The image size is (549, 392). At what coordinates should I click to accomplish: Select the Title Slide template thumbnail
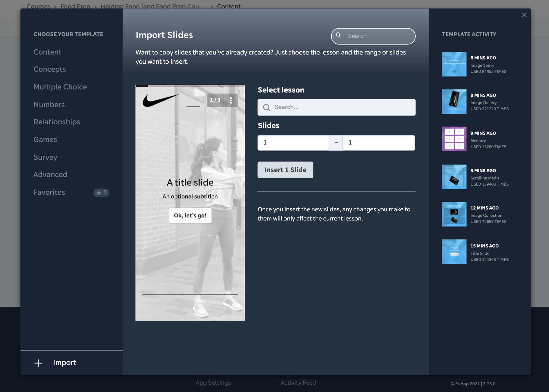(454, 252)
